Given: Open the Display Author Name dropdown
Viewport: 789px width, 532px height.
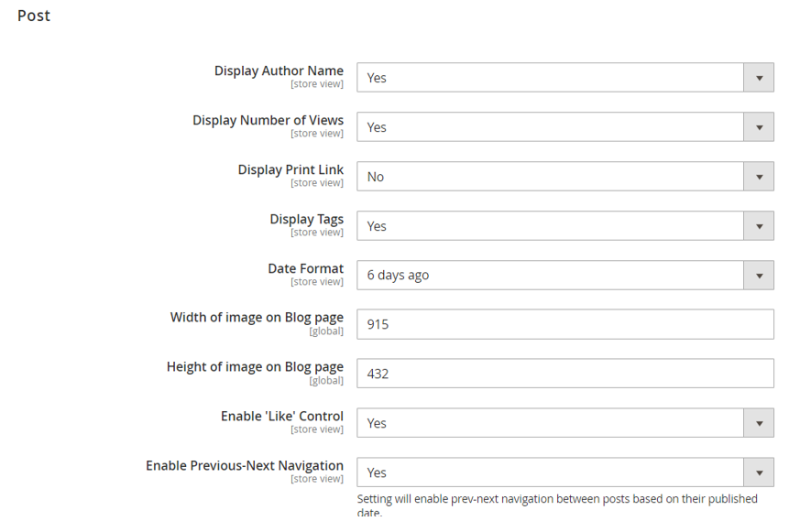Looking at the screenshot, I should pos(550,78).
